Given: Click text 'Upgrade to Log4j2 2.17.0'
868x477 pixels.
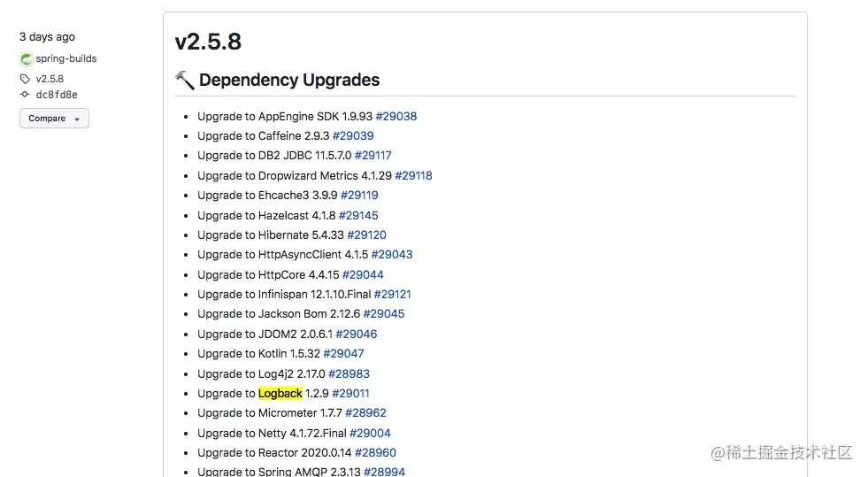Looking at the screenshot, I should (261, 374).
